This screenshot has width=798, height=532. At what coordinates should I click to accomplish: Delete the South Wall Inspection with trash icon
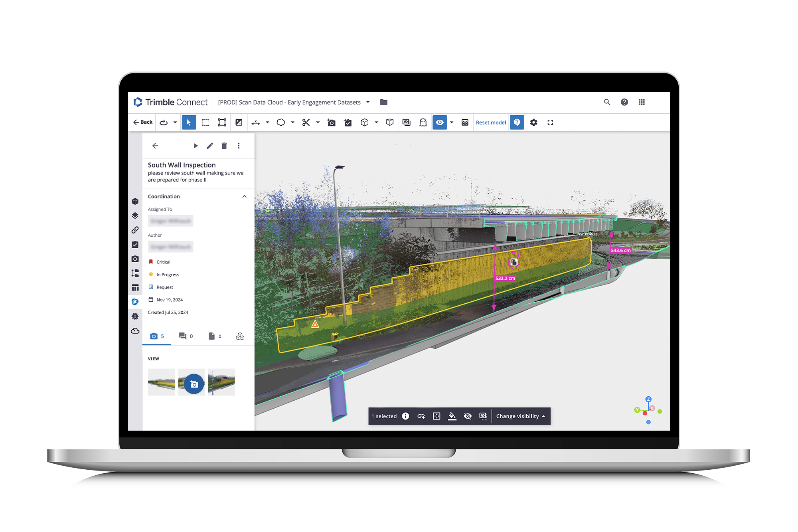coord(224,146)
